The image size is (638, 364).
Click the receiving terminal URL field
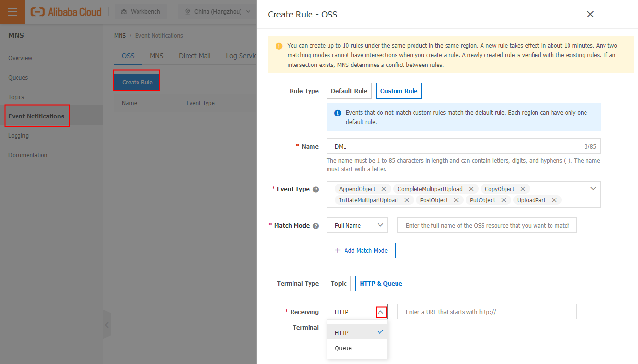click(x=487, y=312)
